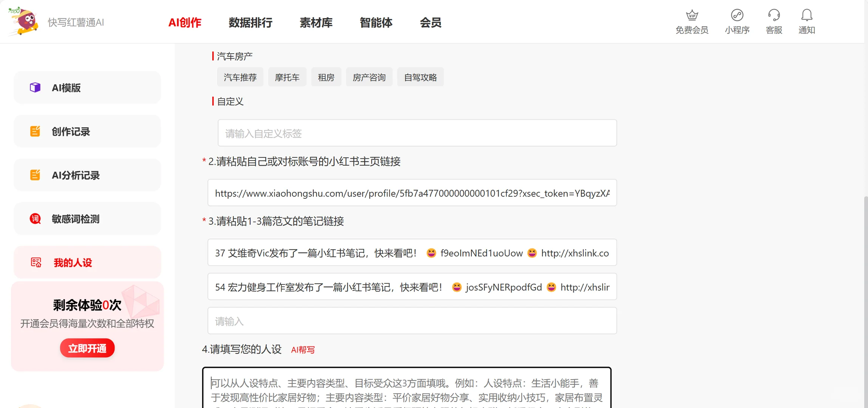The height and width of the screenshot is (408, 868).
Task: Open the VIP crown 免费会员 icon
Action: click(x=692, y=16)
